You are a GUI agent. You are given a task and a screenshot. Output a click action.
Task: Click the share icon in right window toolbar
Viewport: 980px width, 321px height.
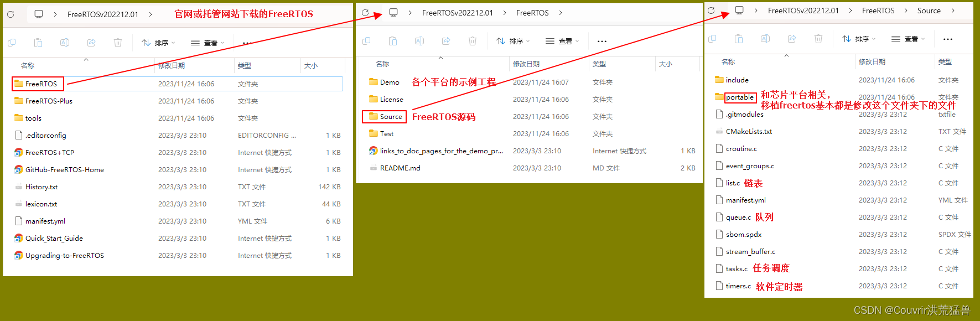click(792, 39)
